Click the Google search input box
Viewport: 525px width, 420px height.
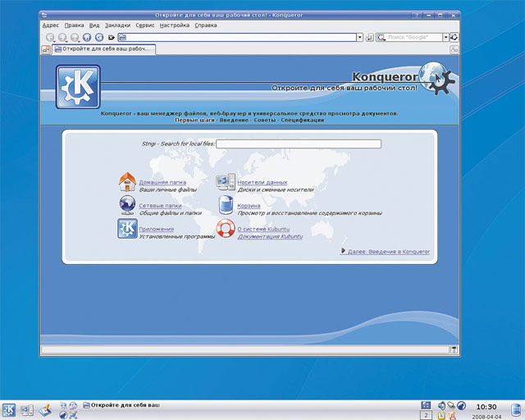(x=413, y=37)
